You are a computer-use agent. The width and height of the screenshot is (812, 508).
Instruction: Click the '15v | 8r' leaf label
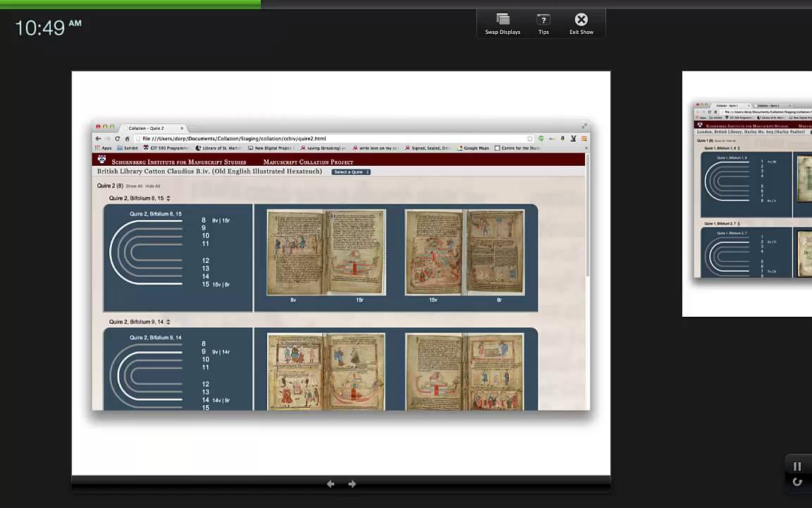click(221, 284)
